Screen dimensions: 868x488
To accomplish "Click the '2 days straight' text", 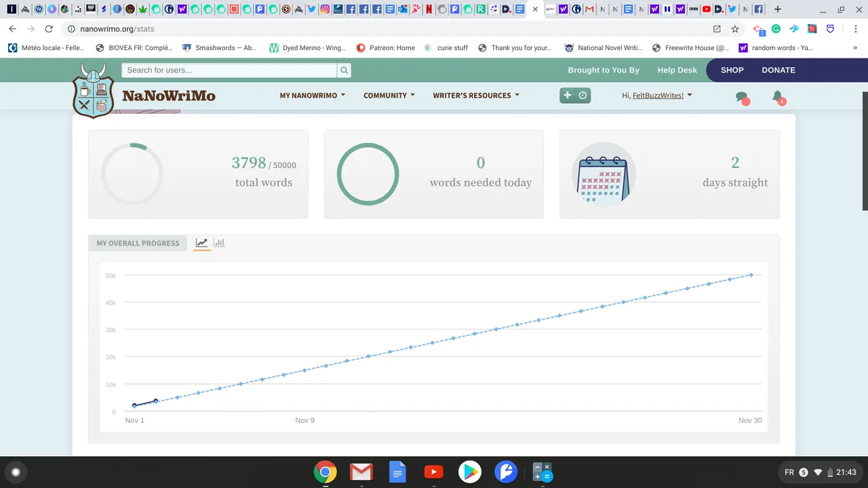I will [x=735, y=171].
